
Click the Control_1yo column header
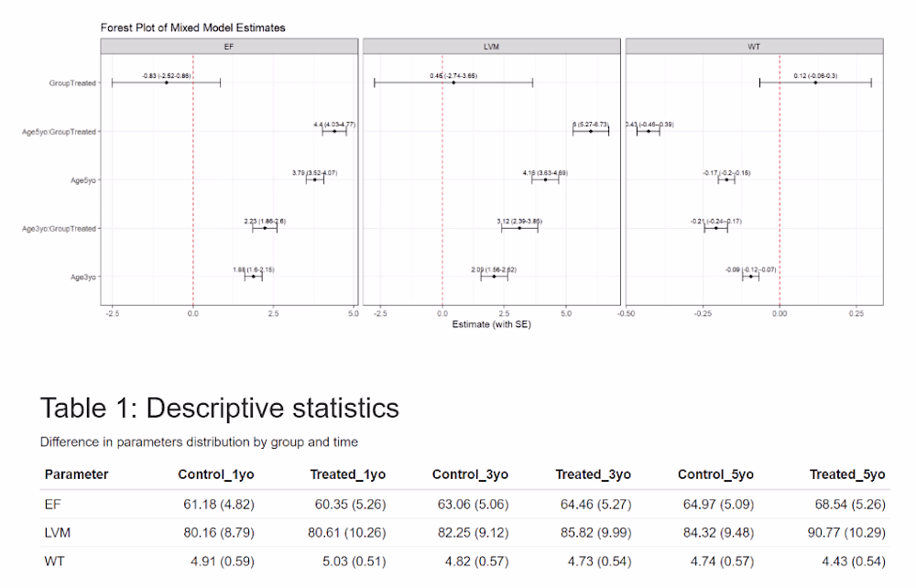[216, 474]
